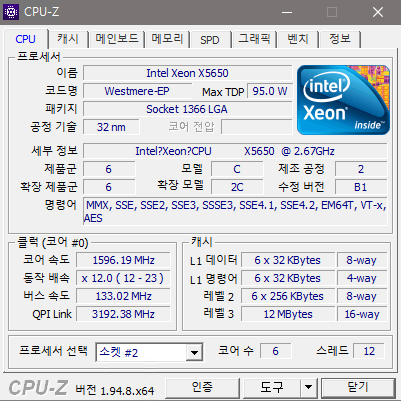Click the 확장 모델 value 2C
The image size is (401, 401).
237,187
